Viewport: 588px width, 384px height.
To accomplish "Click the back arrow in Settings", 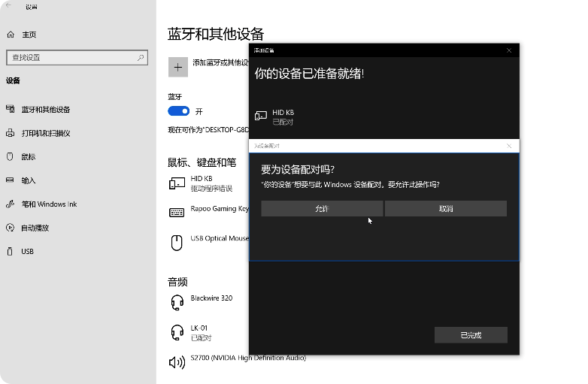I will (8, 5).
